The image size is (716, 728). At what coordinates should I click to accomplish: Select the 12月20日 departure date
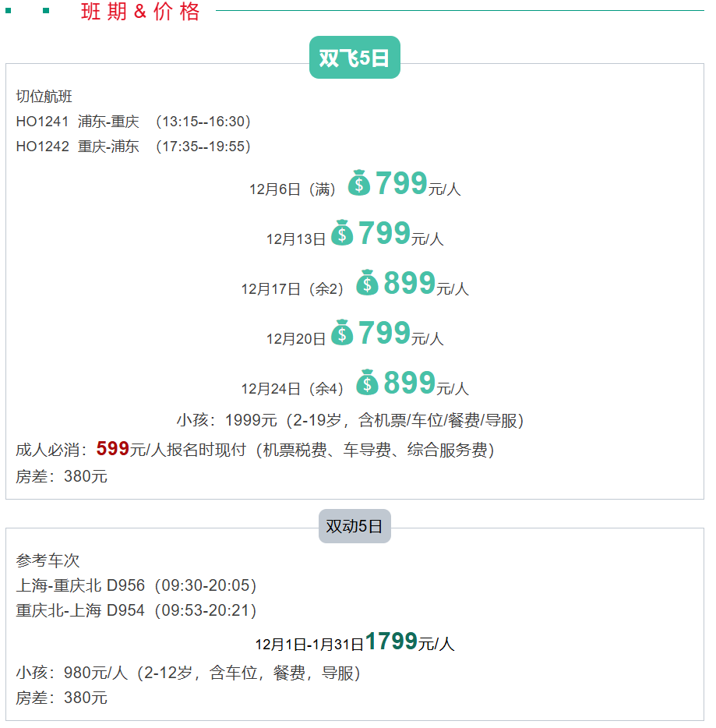tap(296, 339)
